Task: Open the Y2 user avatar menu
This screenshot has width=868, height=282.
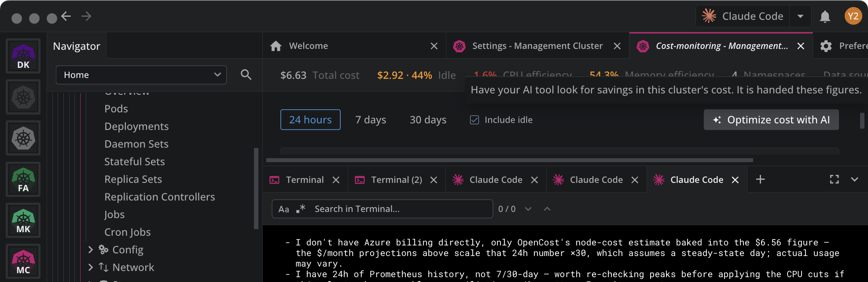Action: (853, 16)
